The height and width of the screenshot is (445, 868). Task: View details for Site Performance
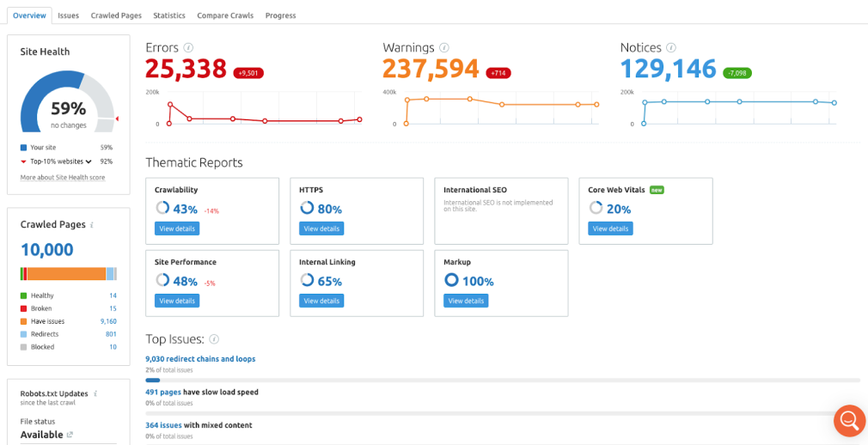point(177,301)
